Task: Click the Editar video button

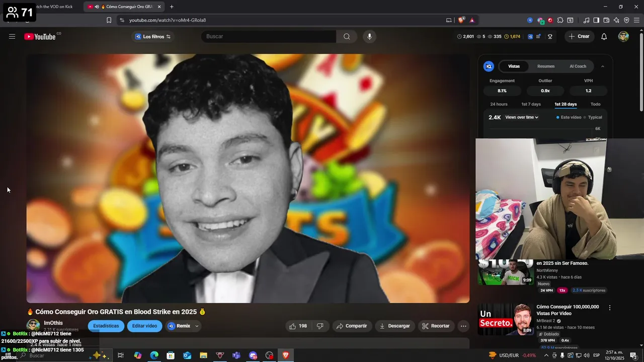Action: pos(144,326)
